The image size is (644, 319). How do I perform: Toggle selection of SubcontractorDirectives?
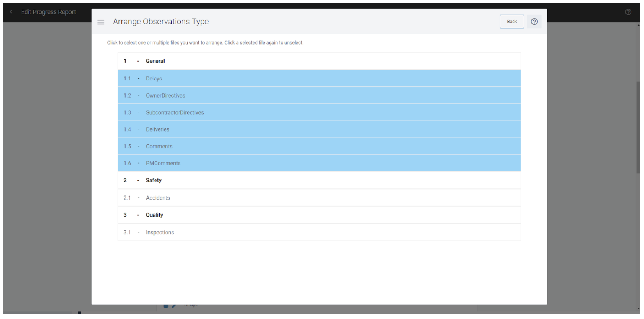tap(319, 113)
